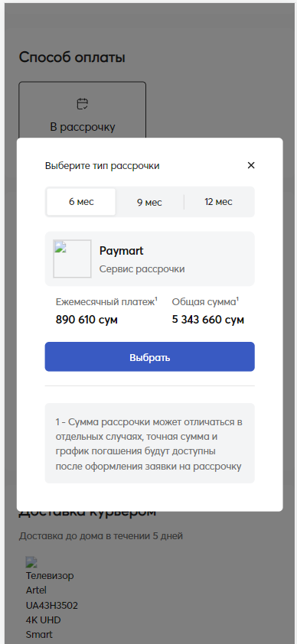This screenshot has height=644, width=297.
Task: Close the installment type dialog
Action: coord(251,165)
